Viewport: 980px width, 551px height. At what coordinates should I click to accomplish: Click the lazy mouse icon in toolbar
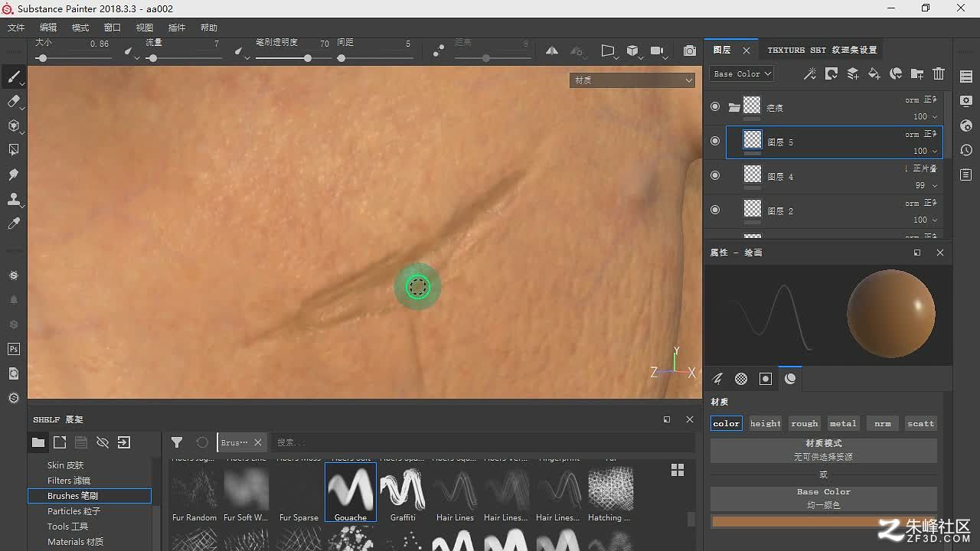438,51
